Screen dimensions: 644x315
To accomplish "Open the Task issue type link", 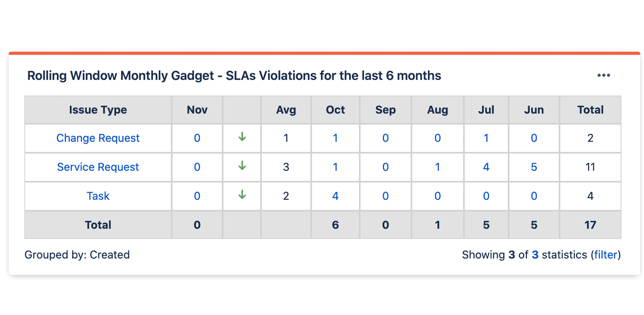I will pos(98,196).
